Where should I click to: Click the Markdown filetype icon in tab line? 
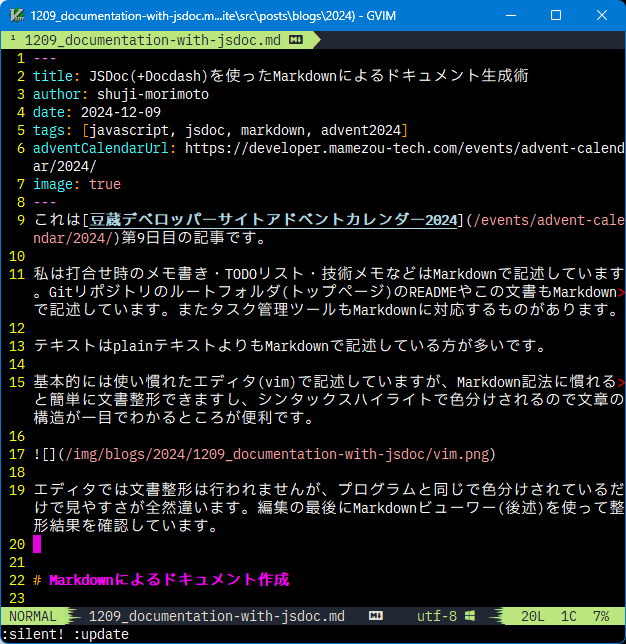click(x=296, y=40)
